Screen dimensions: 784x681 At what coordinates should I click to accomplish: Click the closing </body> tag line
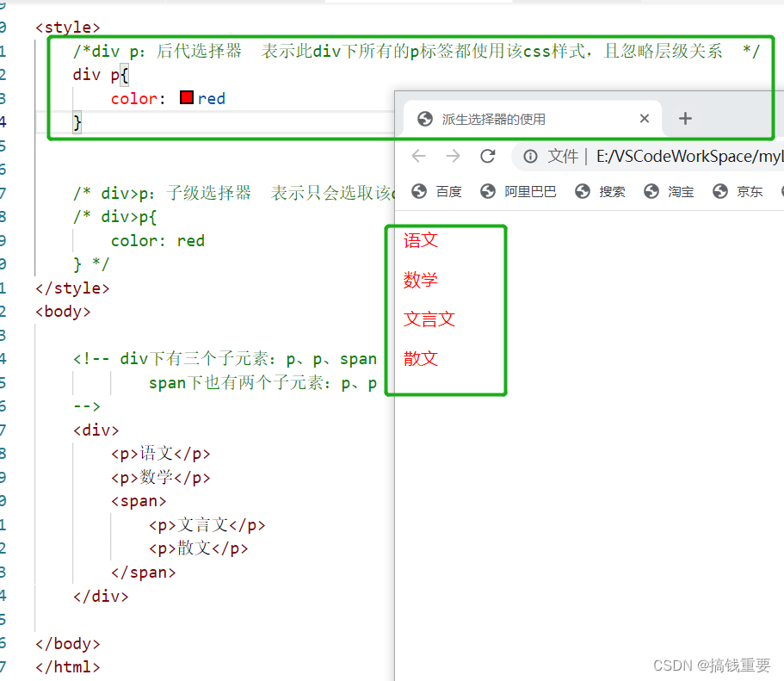pos(67,643)
